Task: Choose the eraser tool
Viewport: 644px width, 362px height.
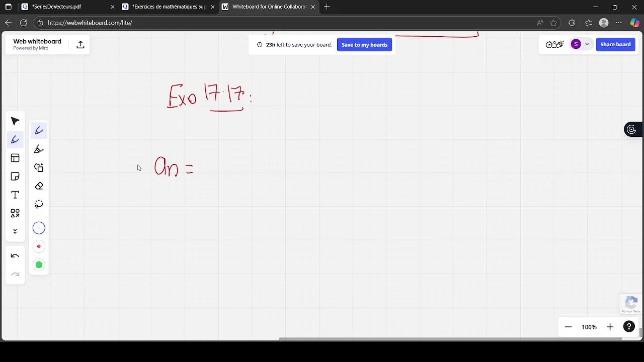Action: pos(39,186)
